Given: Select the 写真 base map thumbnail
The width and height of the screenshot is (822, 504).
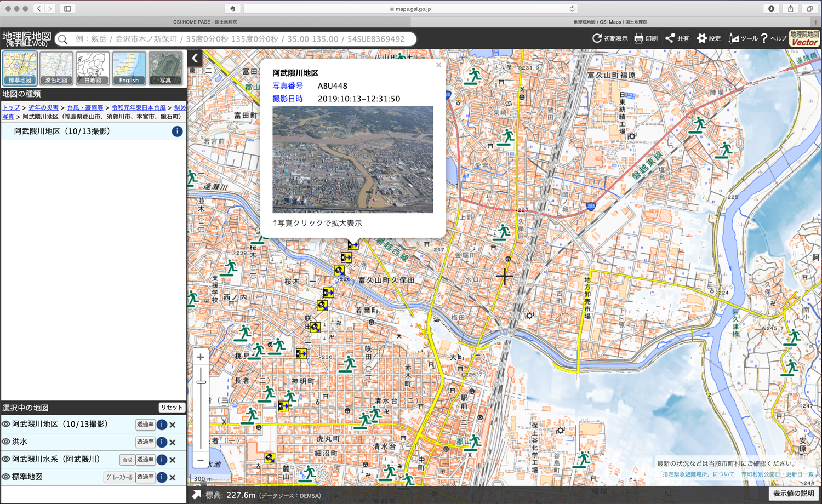Looking at the screenshot, I should tap(165, 68).
